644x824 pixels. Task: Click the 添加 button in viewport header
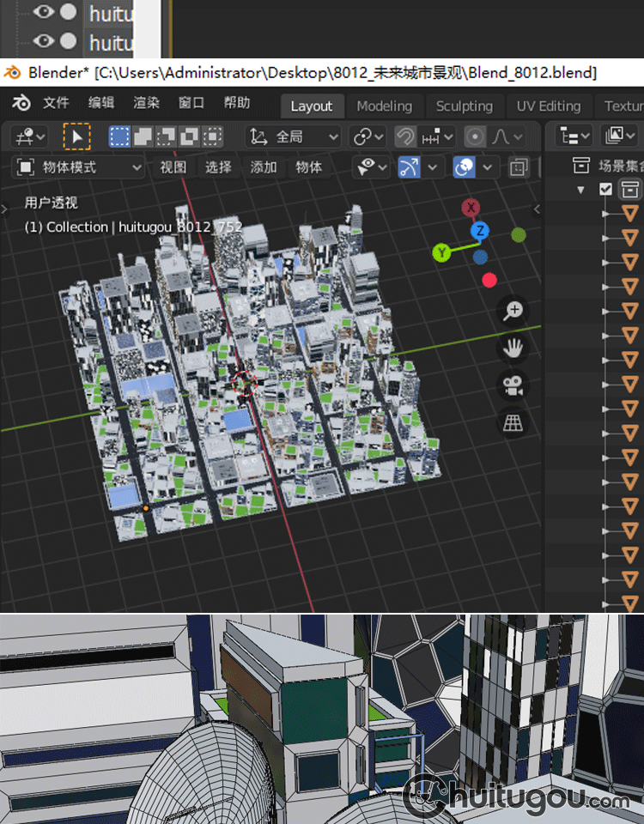pyautogui.click(x=263, y=167)
